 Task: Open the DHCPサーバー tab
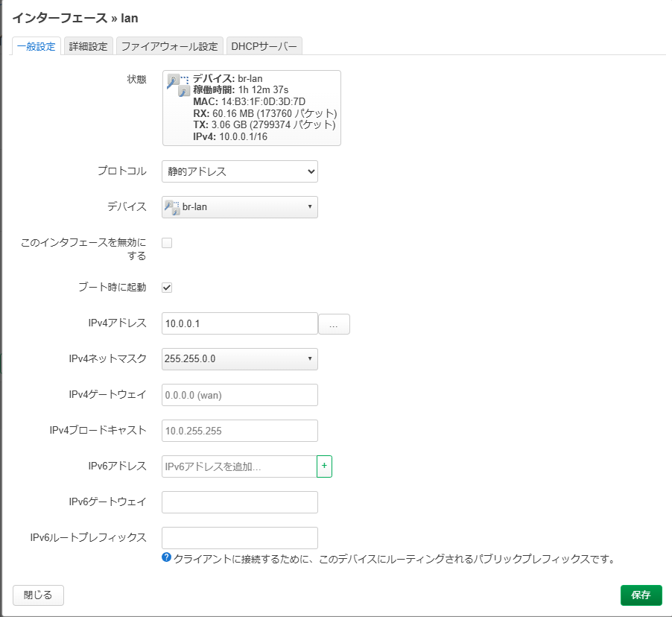[x=264, y=46]
